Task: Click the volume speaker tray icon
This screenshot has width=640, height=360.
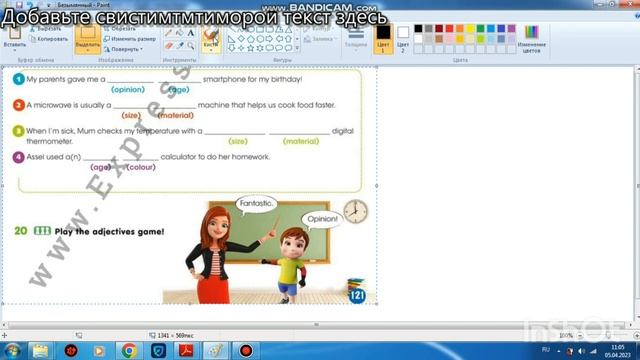Action: [x=582, y=351]
